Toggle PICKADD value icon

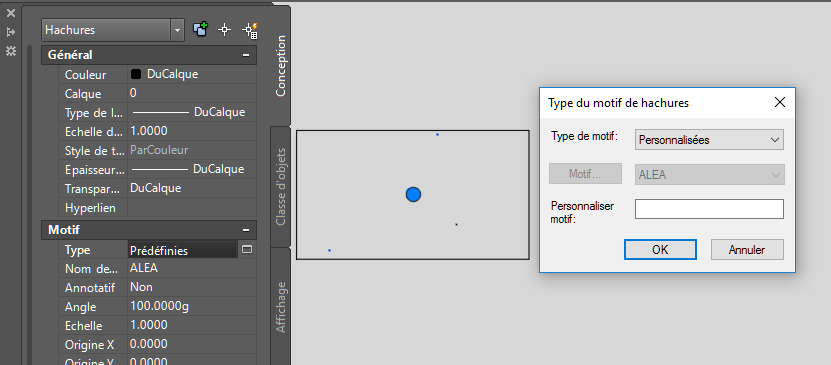click(200, 30)
